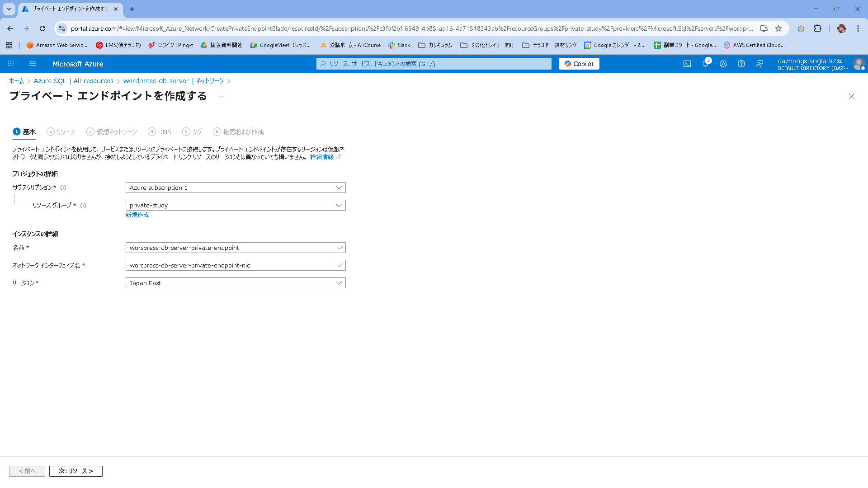868x488 pixels.
Task: Expand the Japan East region dropdown
Action: 235,283
